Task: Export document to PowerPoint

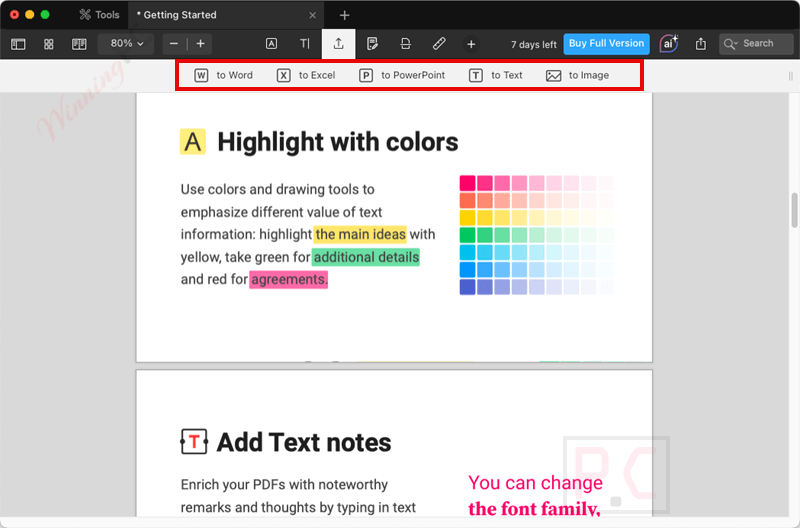Action: [402, 76]
